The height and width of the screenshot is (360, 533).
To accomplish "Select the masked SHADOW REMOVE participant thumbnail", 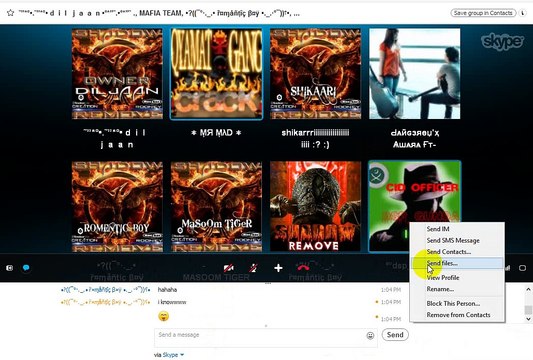I will (x=315, y=207).
